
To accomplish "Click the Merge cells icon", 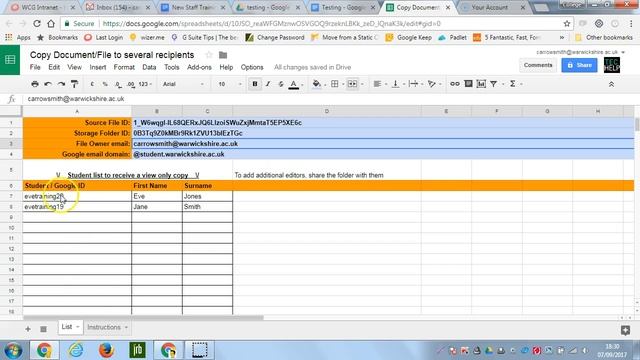I will click(x=352, y=84).
